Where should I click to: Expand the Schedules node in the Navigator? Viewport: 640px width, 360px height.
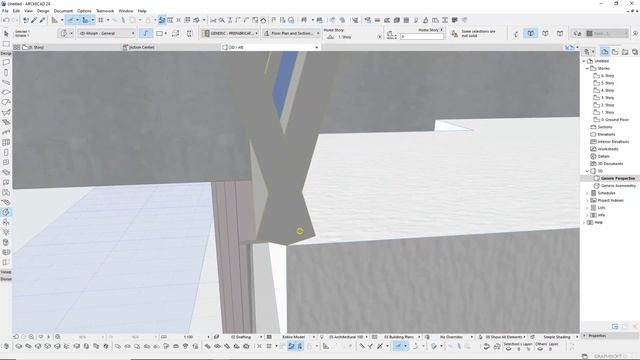tap(587, 193)
